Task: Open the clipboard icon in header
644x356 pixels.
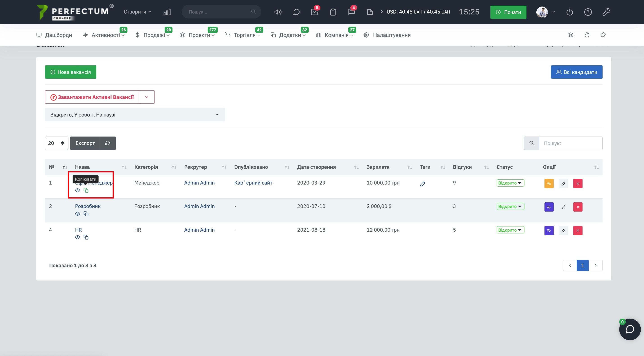Action: click(333, 12)
